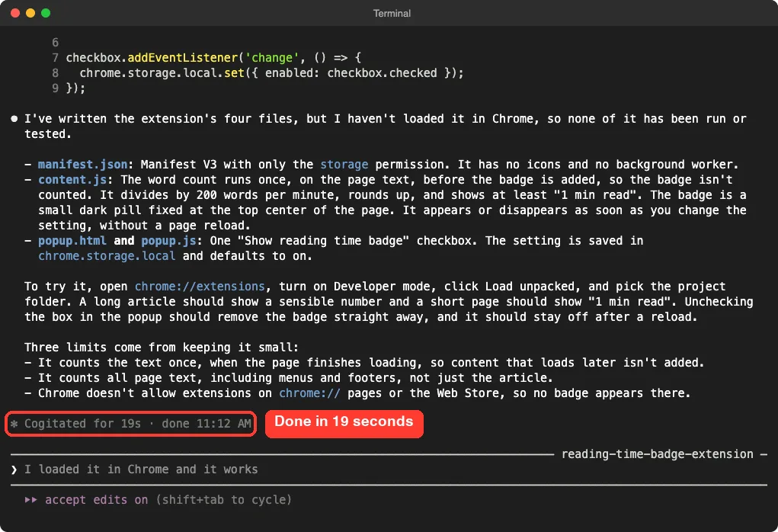Click code line number 6
Screen dimensions: 778x532
(55, 43)
